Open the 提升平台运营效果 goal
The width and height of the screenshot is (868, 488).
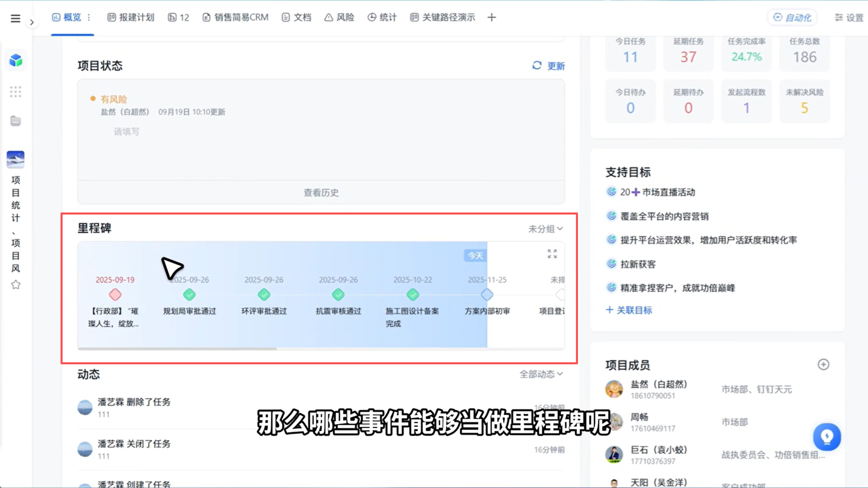[x=701, y=240]
